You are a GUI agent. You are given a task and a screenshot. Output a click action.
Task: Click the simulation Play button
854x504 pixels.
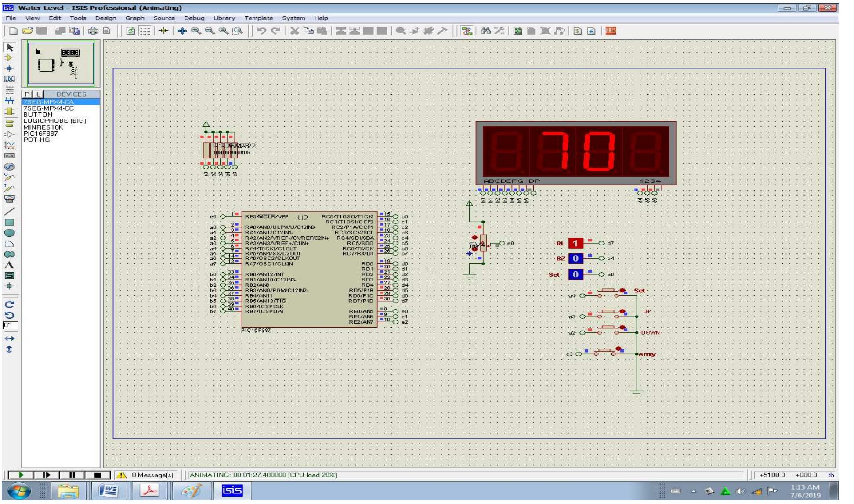(x=21, y=475)
